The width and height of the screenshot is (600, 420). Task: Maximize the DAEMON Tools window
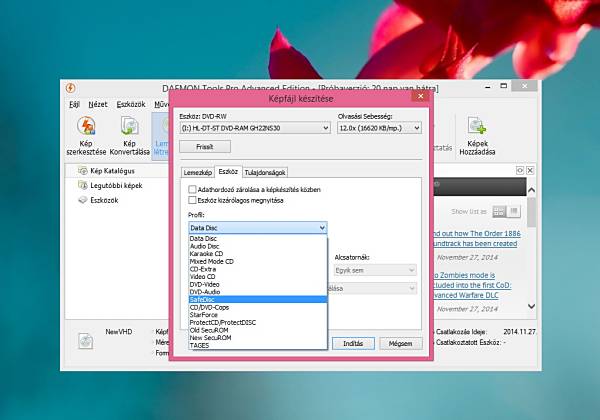[504, 86]
